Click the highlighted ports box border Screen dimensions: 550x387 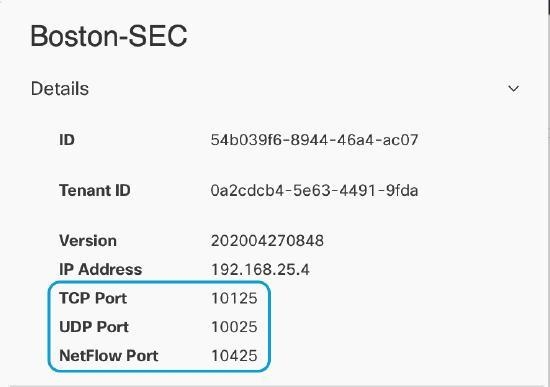[159, 282]
